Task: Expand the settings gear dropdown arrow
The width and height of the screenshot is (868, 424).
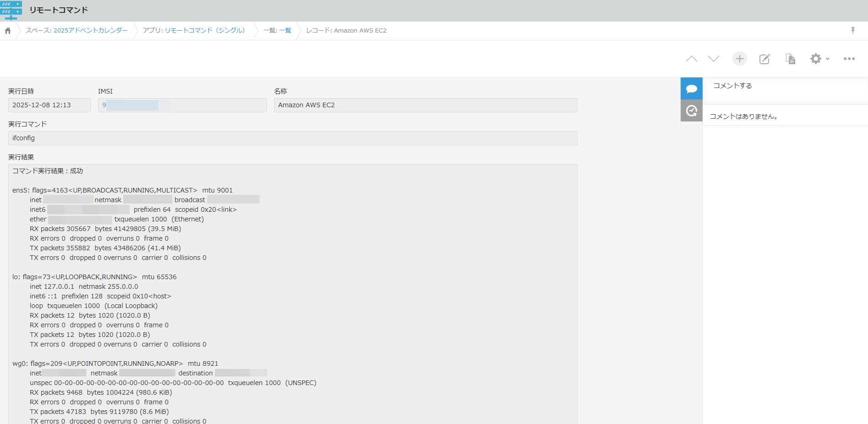Action: tap(828, 59)
